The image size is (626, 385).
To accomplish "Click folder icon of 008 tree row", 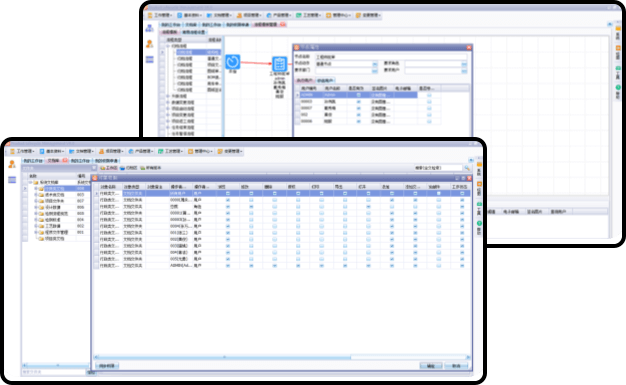I will pos(42,189).
